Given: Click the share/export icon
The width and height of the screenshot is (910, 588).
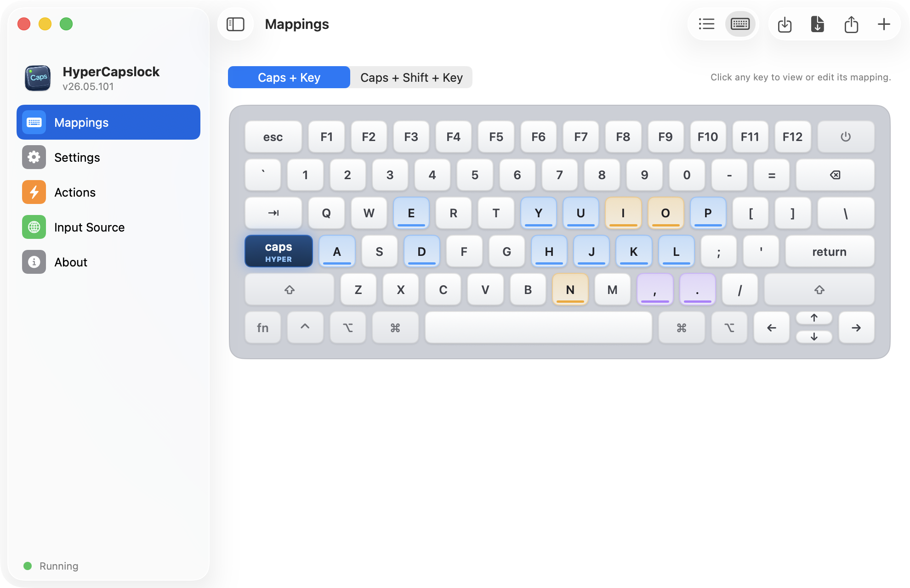Looking at the screenshot, I should click(x=851, y=24).
